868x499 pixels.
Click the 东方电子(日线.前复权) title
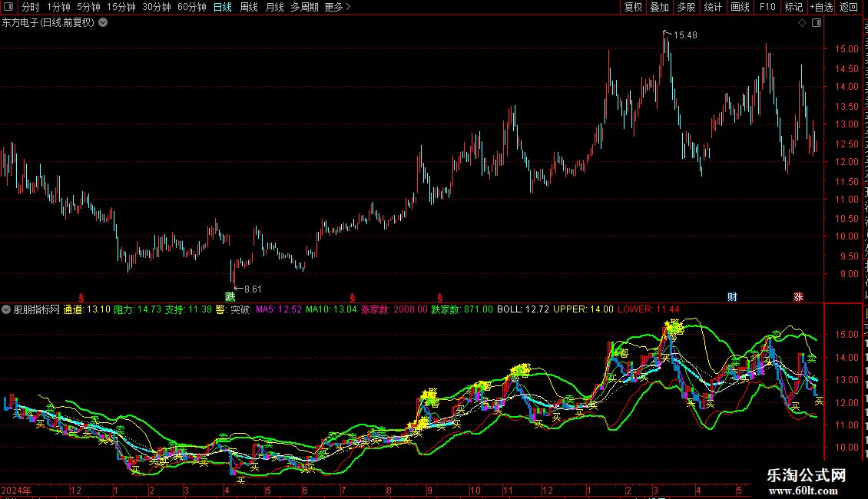[48, 23]
